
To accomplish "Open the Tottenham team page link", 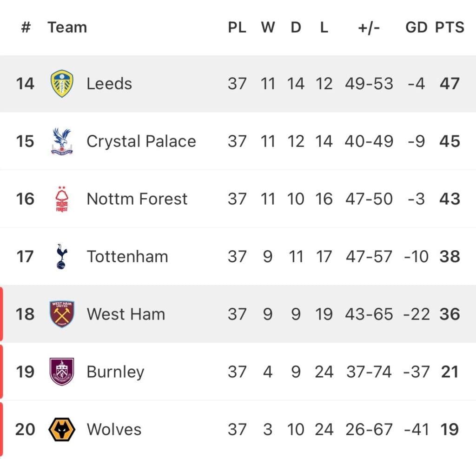I will point(127,256).
